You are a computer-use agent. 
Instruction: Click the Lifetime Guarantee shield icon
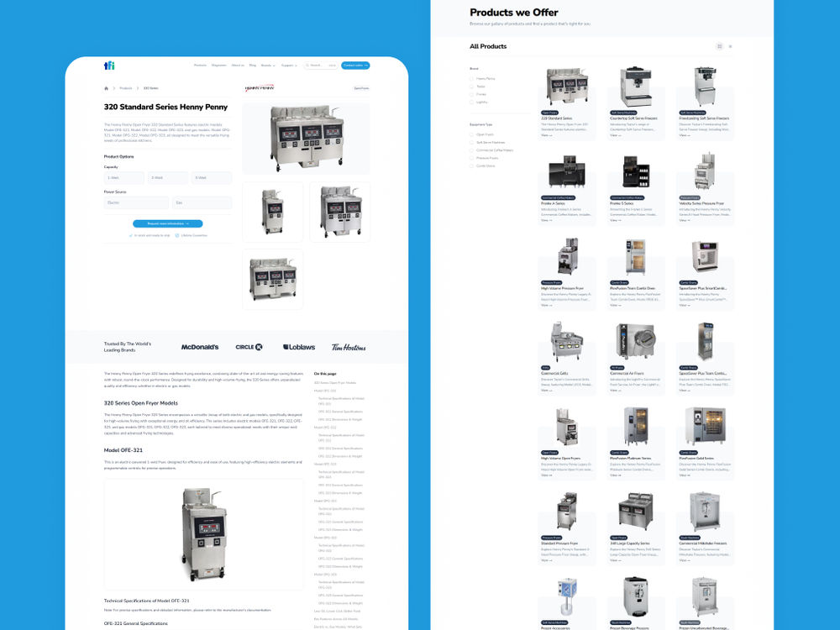pos(177,236)
